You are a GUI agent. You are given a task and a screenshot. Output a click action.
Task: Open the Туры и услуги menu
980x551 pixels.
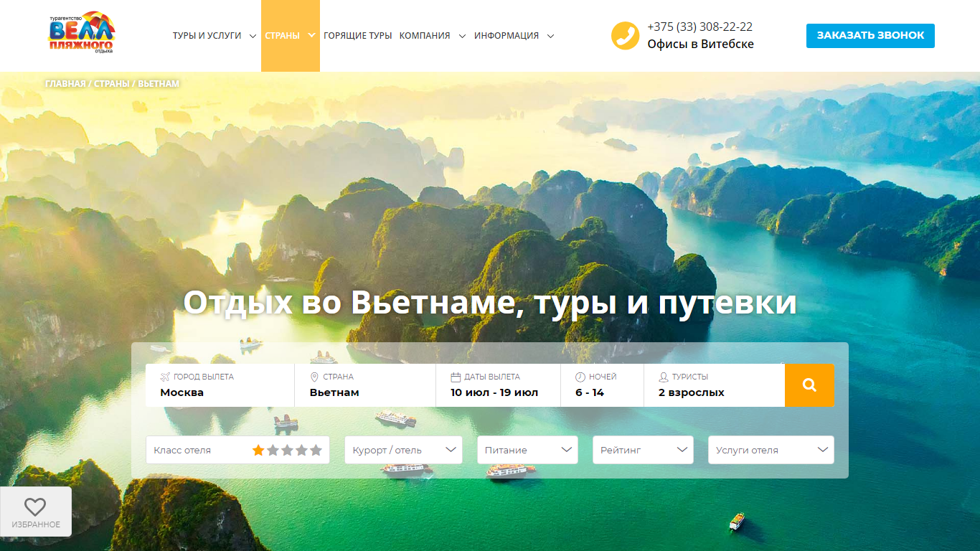[207, 36]
